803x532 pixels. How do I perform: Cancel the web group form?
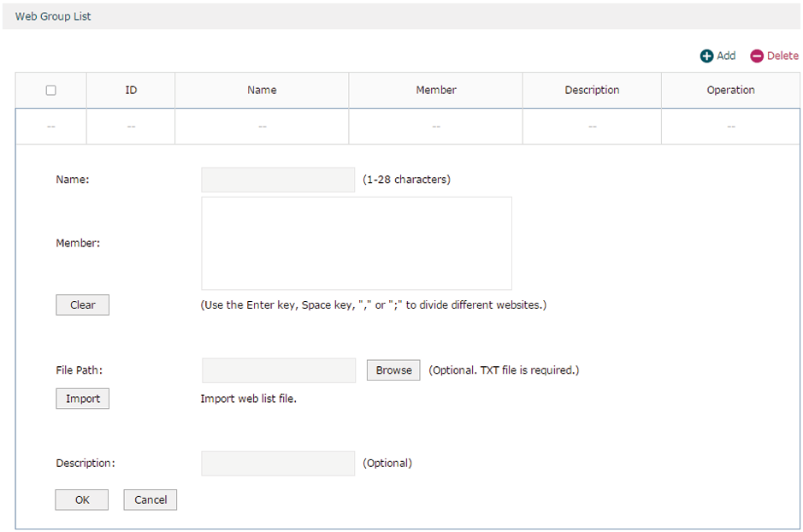click(x=150, y=499)
